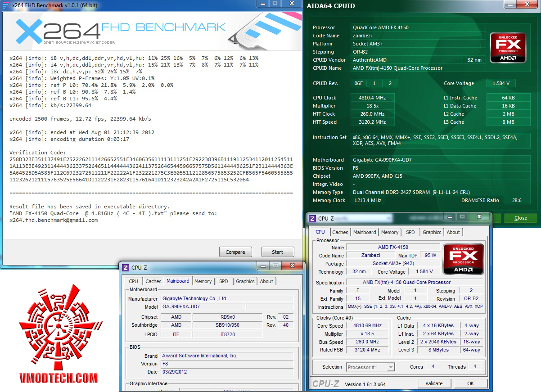Switch to Mainboard tab in front CPU-Z window
Screen dimensions: 541x392
tap(365, 232)
